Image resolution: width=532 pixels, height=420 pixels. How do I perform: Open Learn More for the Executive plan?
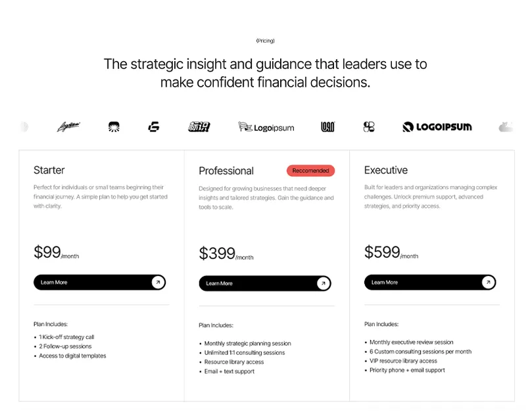430,282
